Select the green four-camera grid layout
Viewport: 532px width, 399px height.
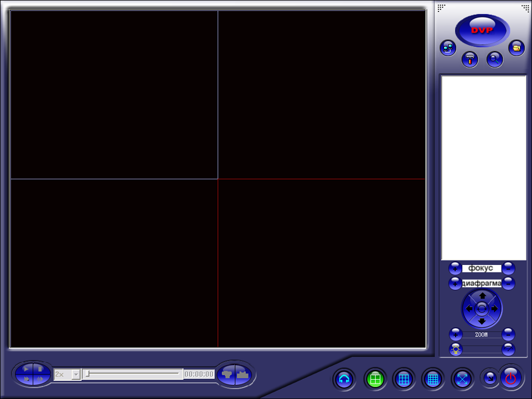tap(374, 379)
